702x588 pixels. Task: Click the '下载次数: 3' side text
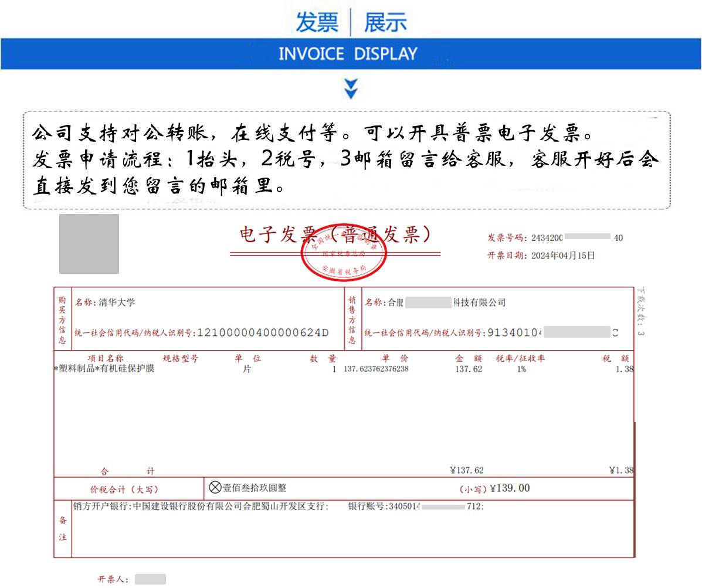pos(641,311)
